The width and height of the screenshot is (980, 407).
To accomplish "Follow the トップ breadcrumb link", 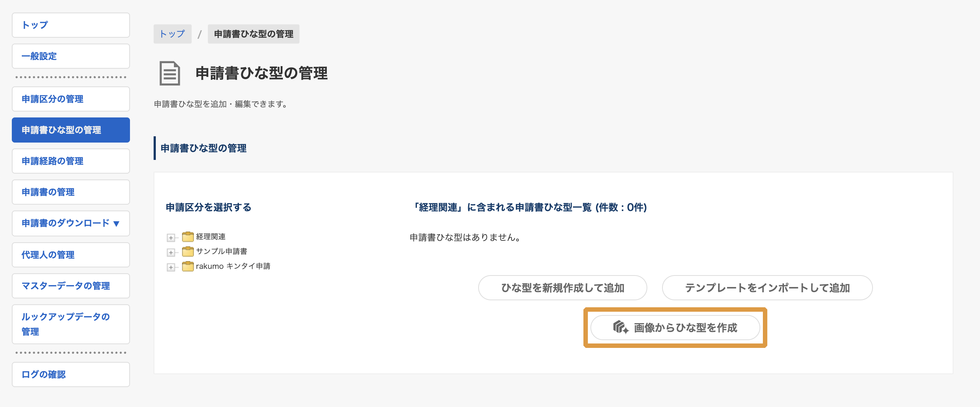I will (x=172, y=34).
